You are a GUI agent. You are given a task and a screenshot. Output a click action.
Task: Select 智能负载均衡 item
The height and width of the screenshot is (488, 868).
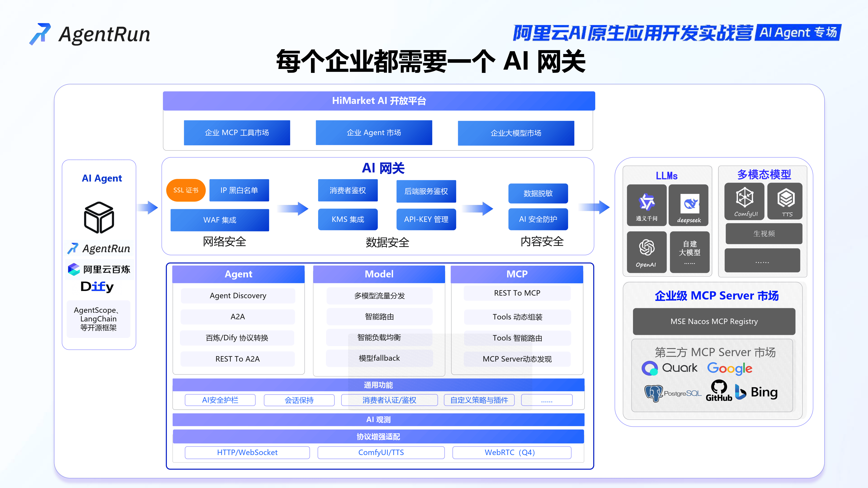coord(379,337)
